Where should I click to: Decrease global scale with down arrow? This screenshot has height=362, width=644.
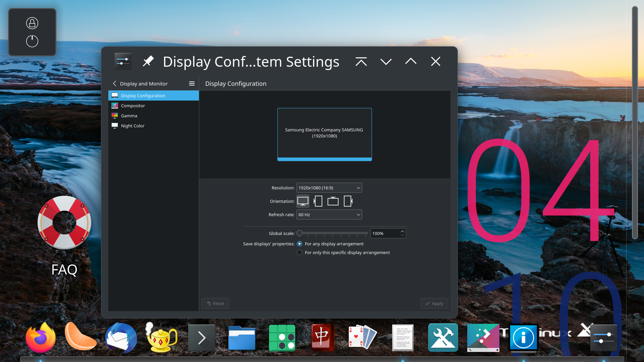(x=402, y=235)
